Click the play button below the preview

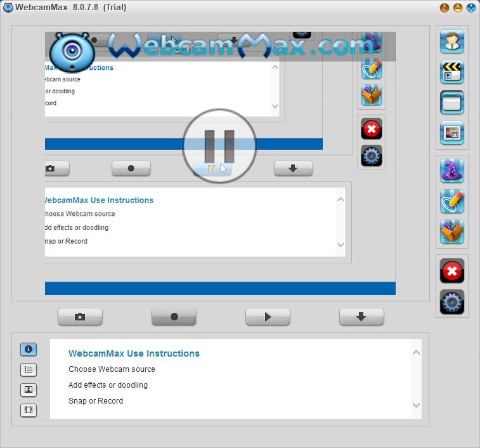268,317
